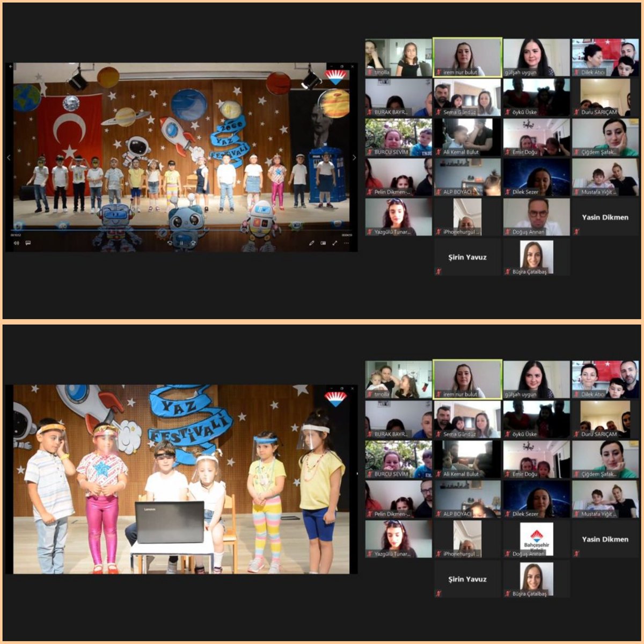This screenshot has width=644, height=644.
Task: Click 'Pelin Dikmen-...' name label, upper meeting
Action: (x=393, y=192)
